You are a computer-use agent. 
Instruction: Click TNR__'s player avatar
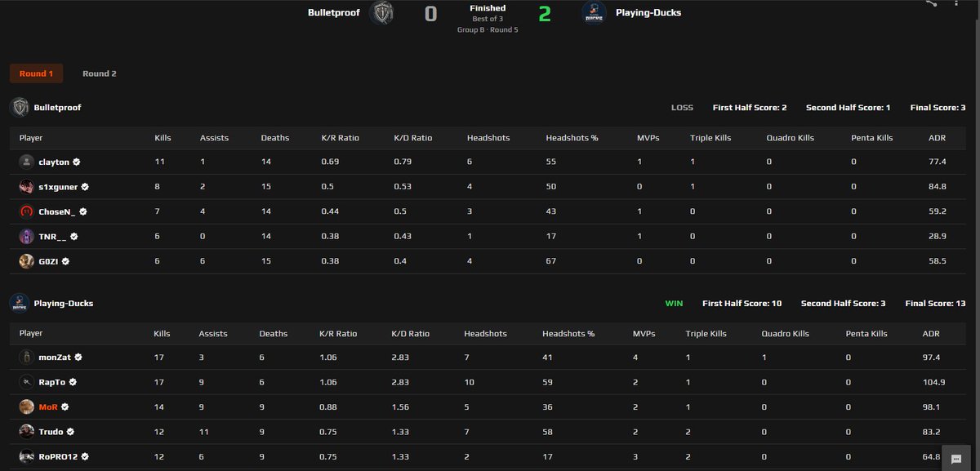(27, 236)
